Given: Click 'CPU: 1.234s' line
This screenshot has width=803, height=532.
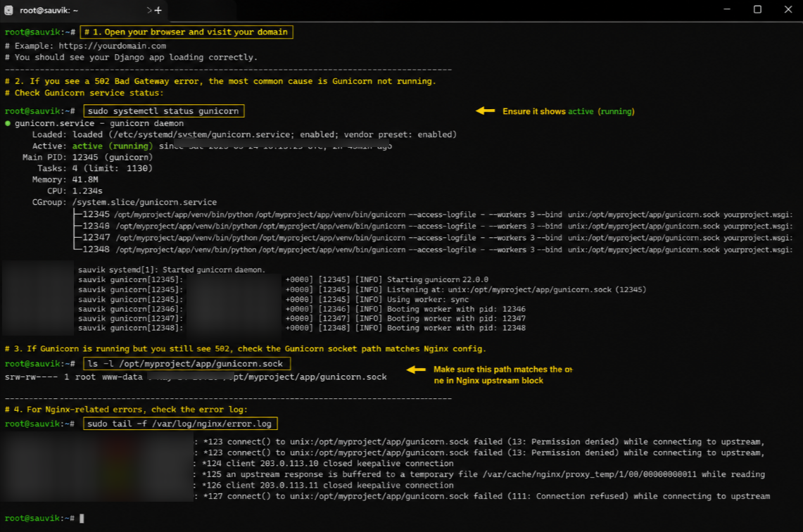Looking at the screenshot, I should (x=75, y=191).
